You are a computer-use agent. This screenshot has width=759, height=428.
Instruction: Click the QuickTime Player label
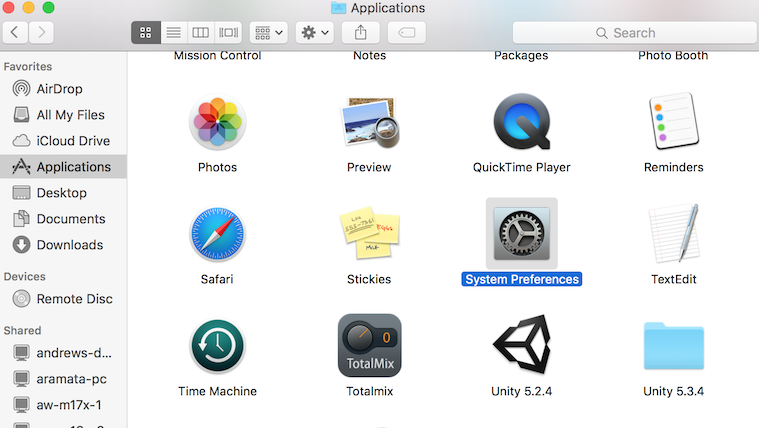pyautogui.click(x=522, y=168)
